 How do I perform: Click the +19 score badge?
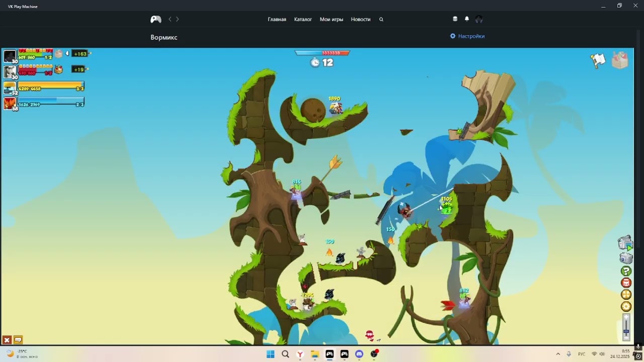[x=78, y=69]
